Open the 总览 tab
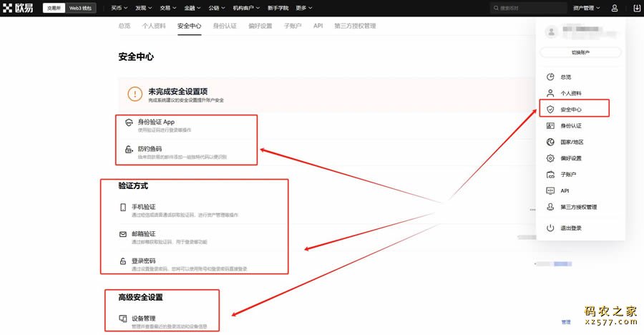 [x=124, y=26]
